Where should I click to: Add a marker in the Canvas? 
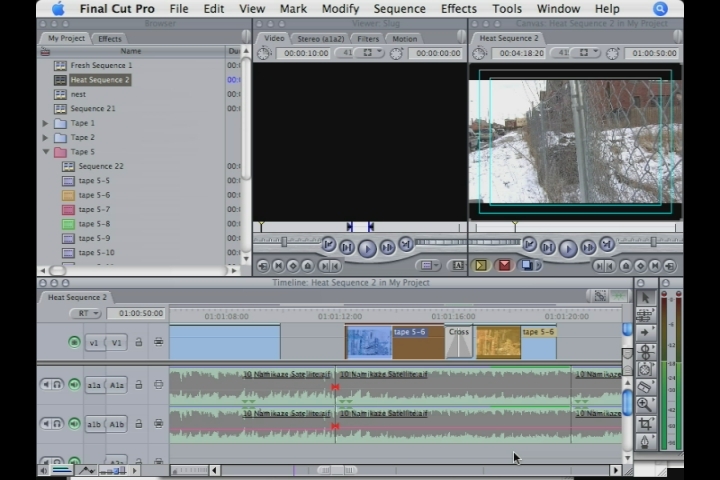pyautogui.click(x=625, y=265)
